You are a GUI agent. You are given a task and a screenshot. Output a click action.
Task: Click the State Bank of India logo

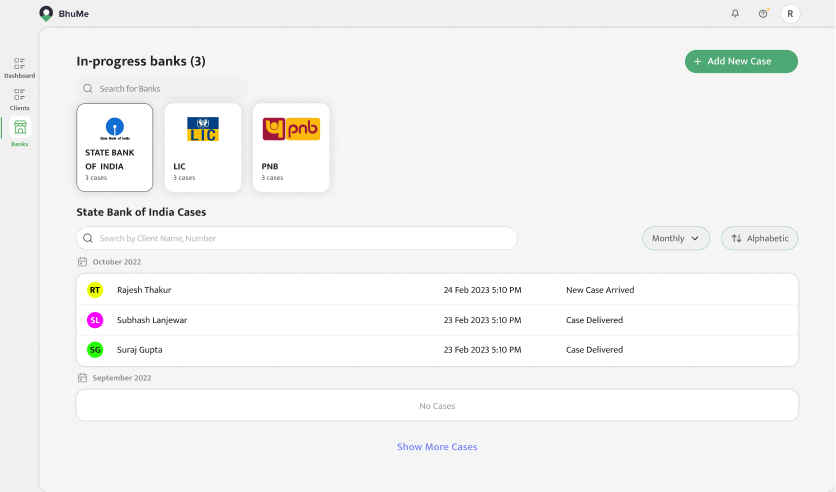click(115, 128)
